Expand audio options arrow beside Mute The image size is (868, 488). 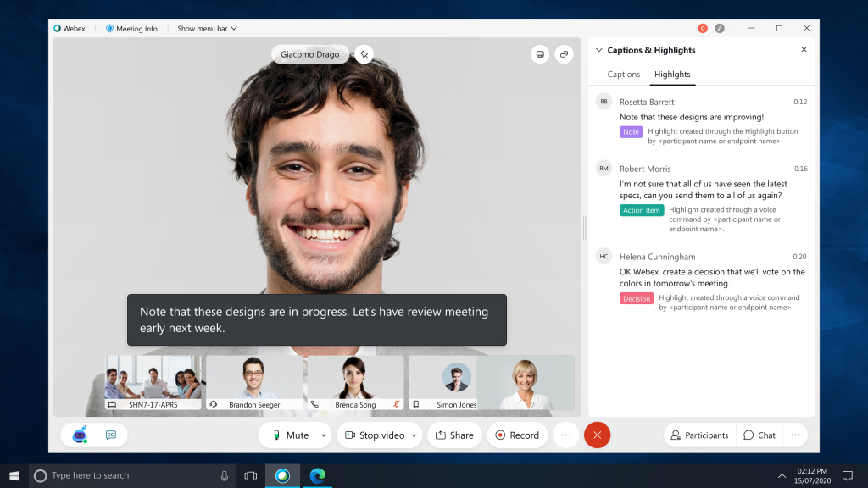pyautogui.click(x=323, y=435)
